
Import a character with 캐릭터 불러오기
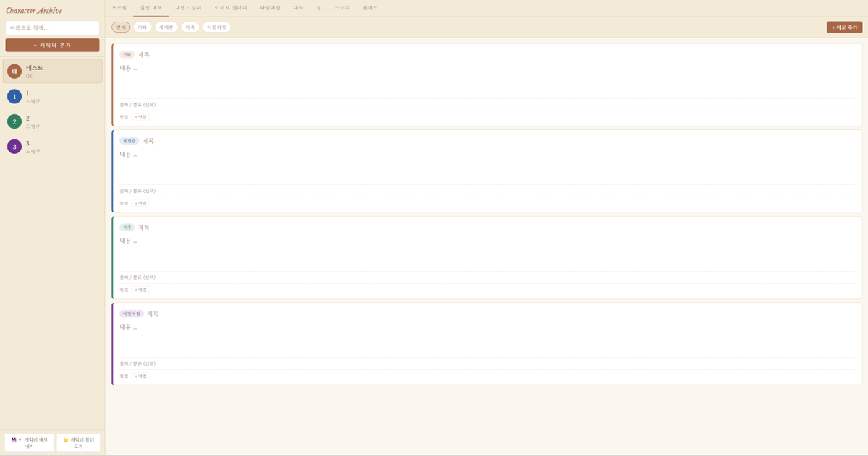(x=78, y=442)
